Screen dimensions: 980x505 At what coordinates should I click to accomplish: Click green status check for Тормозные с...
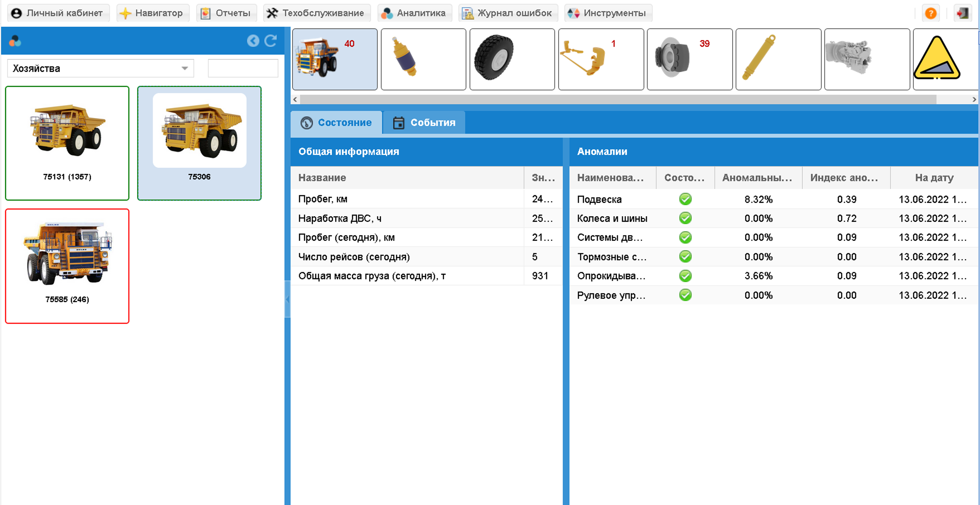pyautogui.click(x=685, y=257)
